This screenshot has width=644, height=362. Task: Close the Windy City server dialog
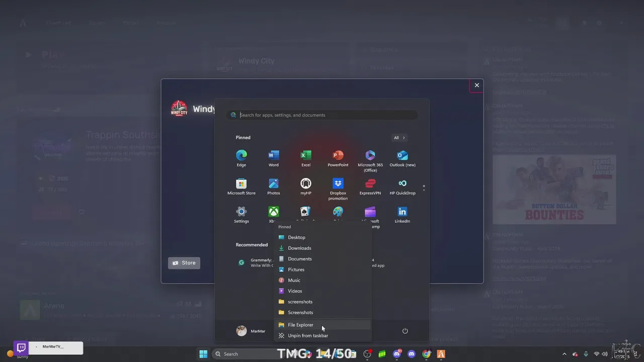click(476, 85)
